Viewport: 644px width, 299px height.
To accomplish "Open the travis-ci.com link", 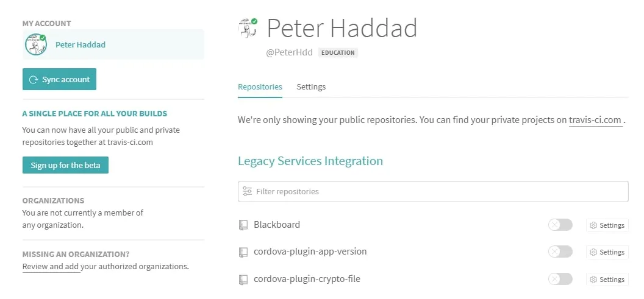I will point(595,120).
